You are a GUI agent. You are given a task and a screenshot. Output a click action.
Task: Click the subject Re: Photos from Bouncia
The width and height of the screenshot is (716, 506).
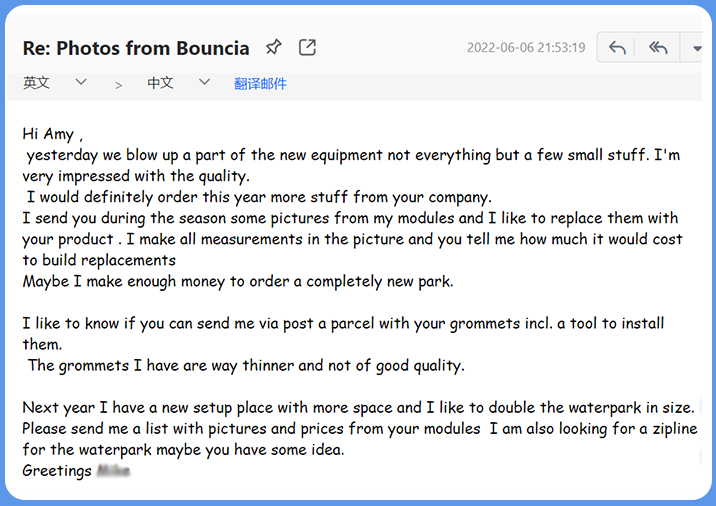[136, 48]
